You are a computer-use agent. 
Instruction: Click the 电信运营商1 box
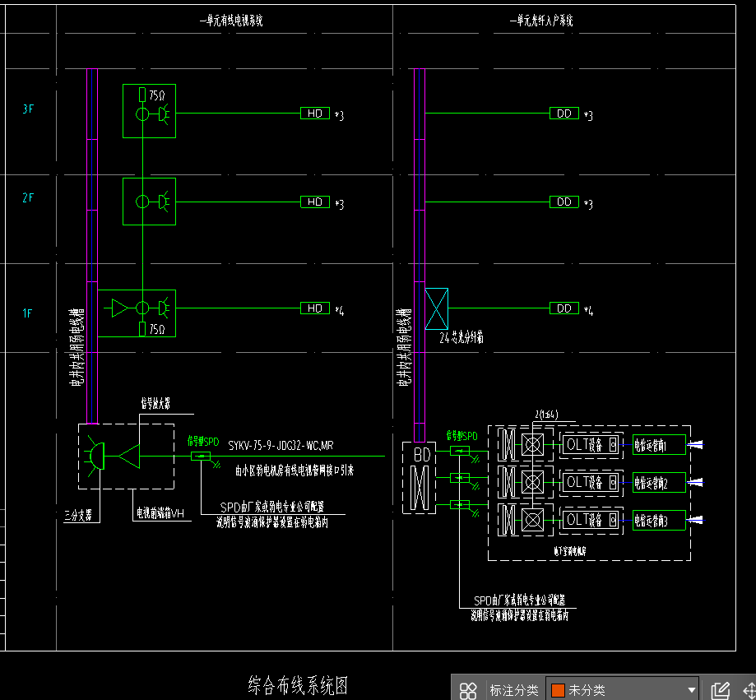coord(659,445)
